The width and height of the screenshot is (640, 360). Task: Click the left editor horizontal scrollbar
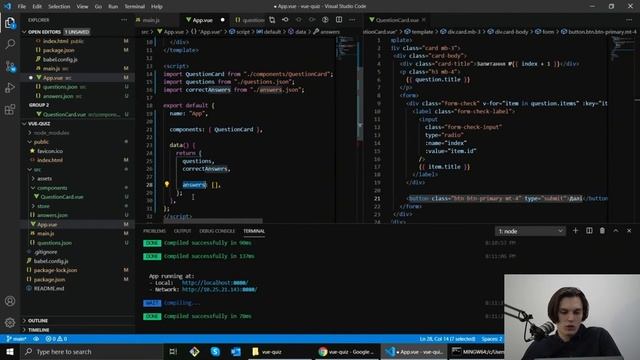click(213, 220)
